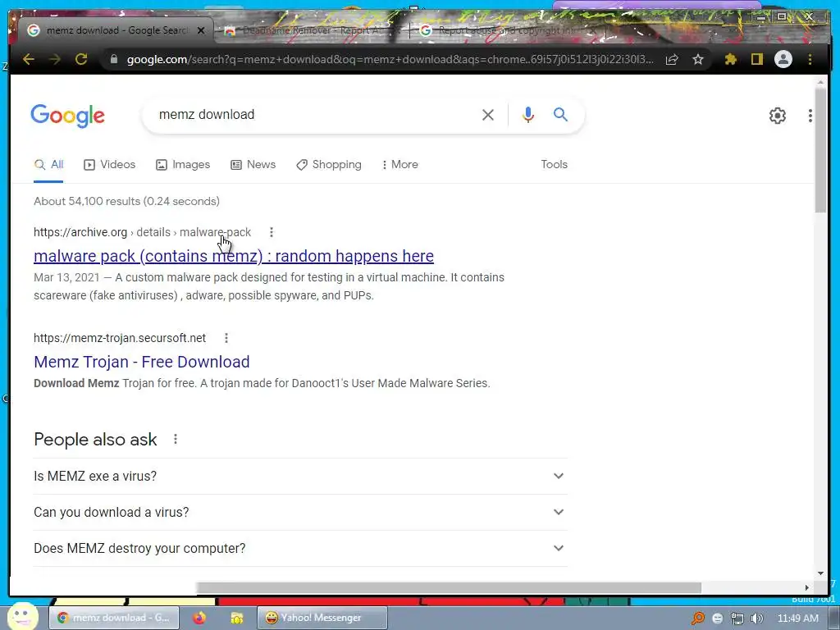
Task: Click the vertical page scrollbar thumb
Action: point(820,150)
